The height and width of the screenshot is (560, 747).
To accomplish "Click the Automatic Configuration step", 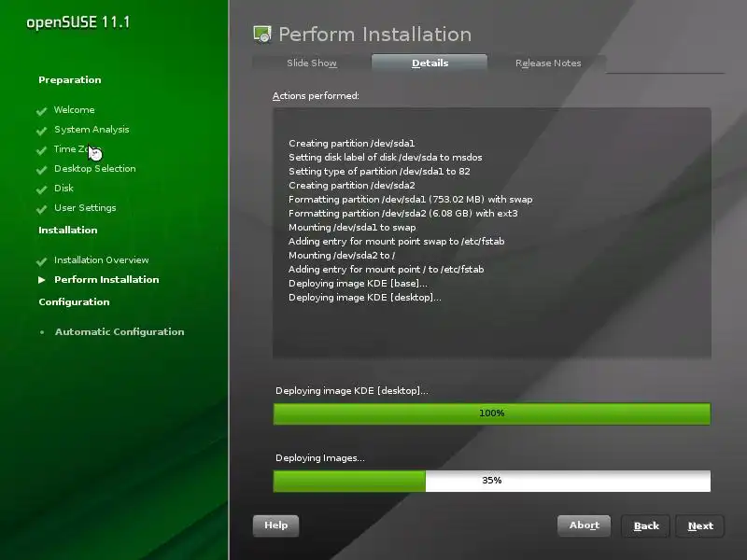I will coord(120,332).
